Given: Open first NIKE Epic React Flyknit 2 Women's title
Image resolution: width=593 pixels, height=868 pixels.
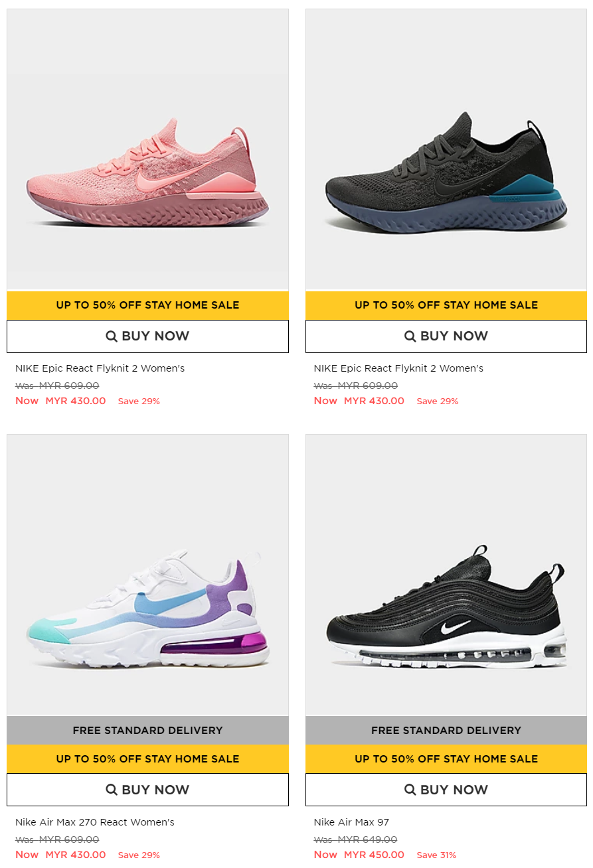Looking at the screenshot, I should click(100, 368).
